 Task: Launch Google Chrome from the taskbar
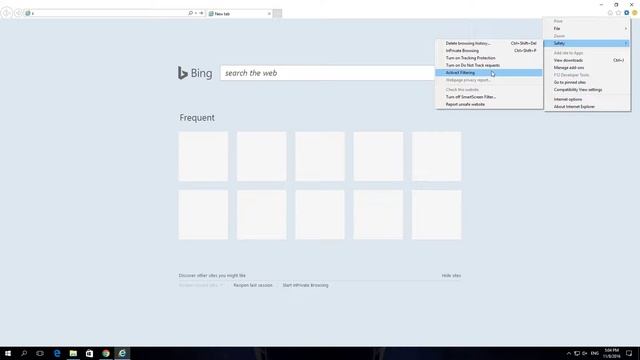(106, 353)
